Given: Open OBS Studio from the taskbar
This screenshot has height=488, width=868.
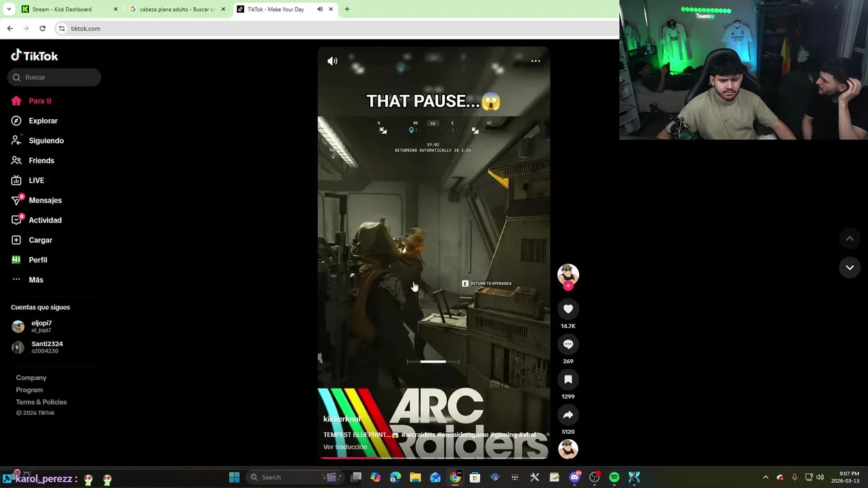Looking at the screenshot, I should point(595,477).
